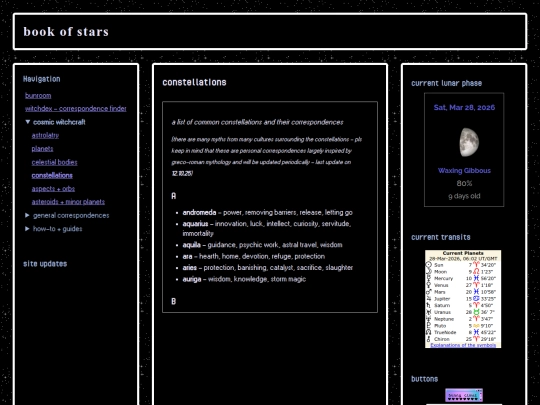Click the andromeda entry
The width and height of the screenshot is (540, 405).
pyautogui.click(x=267, y=212)
